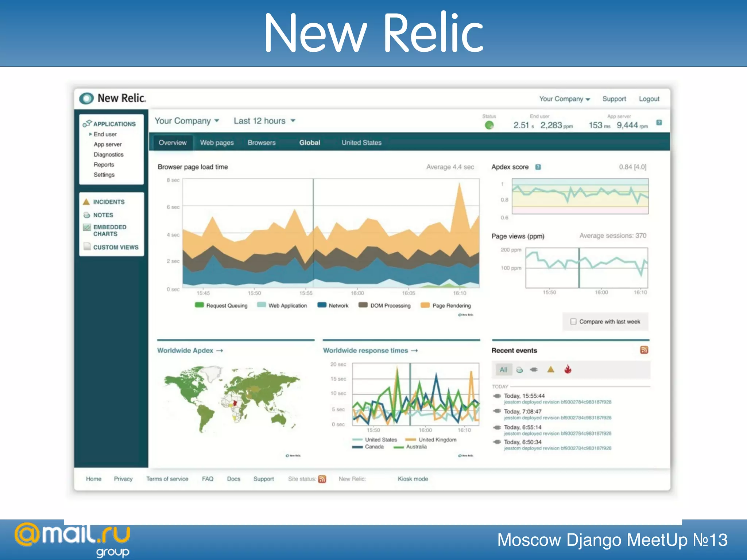This screenshot has width=747, height=560.
Task: Click the Support link in header
Action: [x=614, y=99]
